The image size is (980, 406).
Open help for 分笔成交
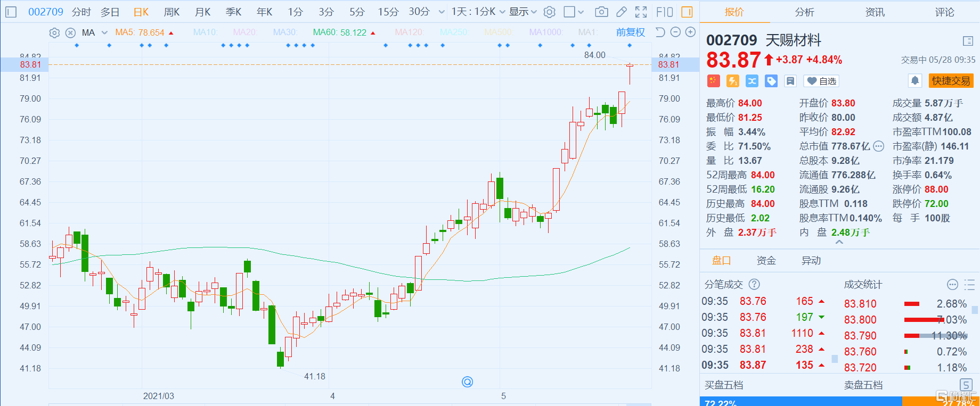pos(754,284)
